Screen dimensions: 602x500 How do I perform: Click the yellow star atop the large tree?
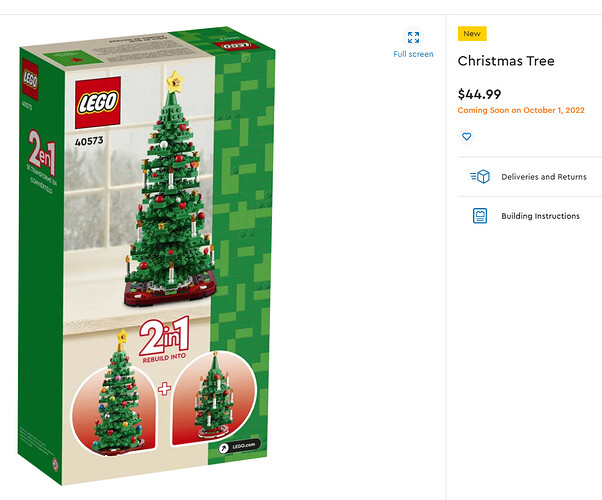175,81
